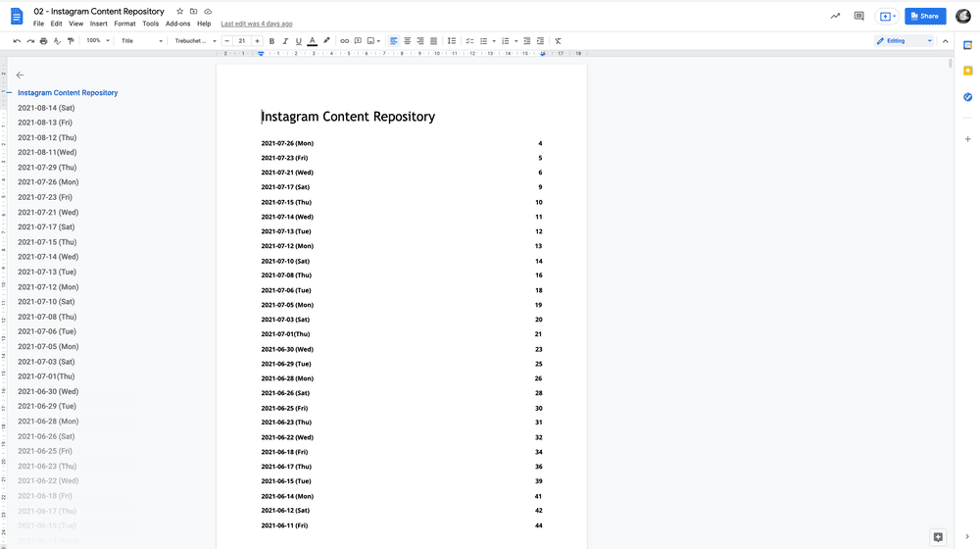Open the 'Last edit was 4 days ago' link
980x549 pixels.
click(257, 24)
